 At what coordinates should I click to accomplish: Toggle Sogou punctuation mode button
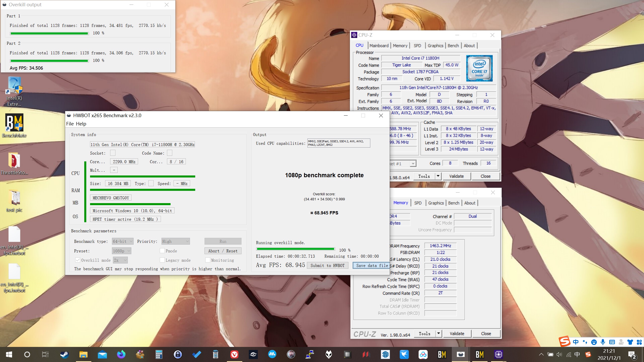coord(585,342)
